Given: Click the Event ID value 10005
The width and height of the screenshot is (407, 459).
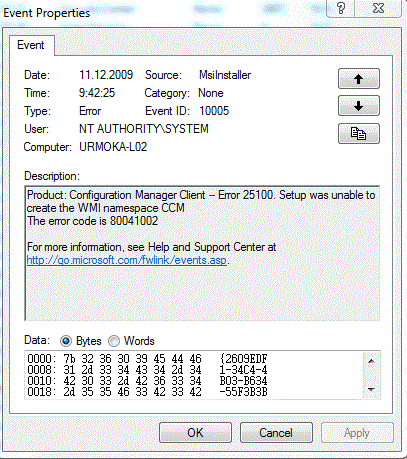Looking at the screenshot, I should [214, 111].
